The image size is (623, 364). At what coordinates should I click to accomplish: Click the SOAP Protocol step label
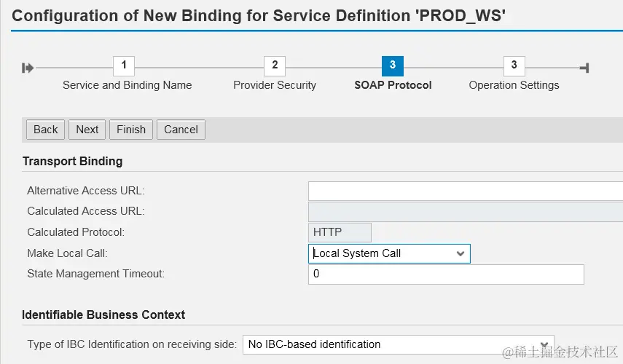(x=393, y=85)
